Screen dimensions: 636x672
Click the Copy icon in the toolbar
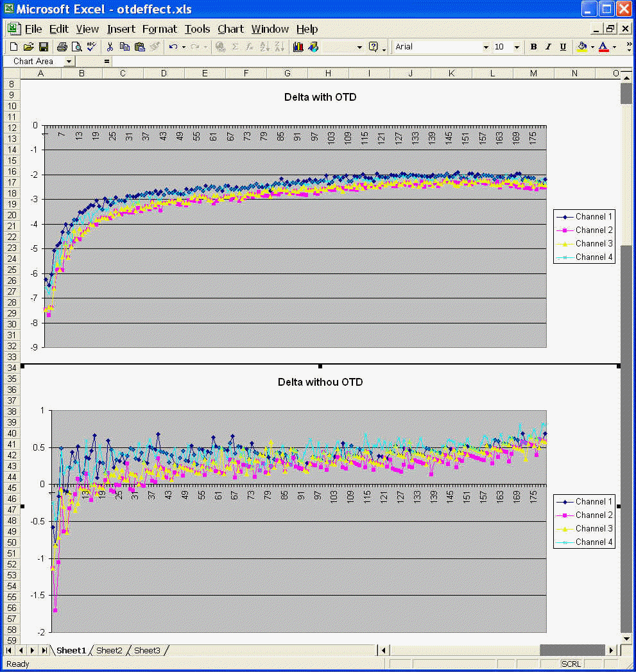tap(125, 47)
